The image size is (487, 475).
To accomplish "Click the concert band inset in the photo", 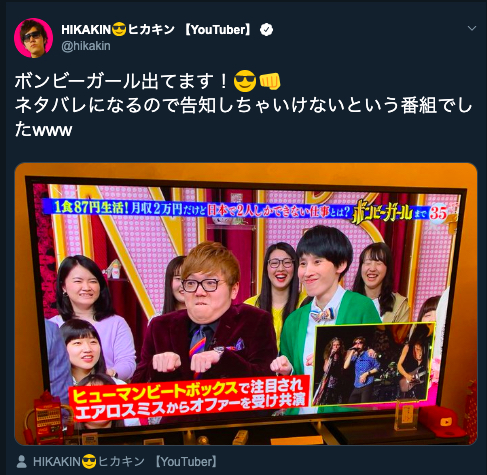I will pos(374,364).
